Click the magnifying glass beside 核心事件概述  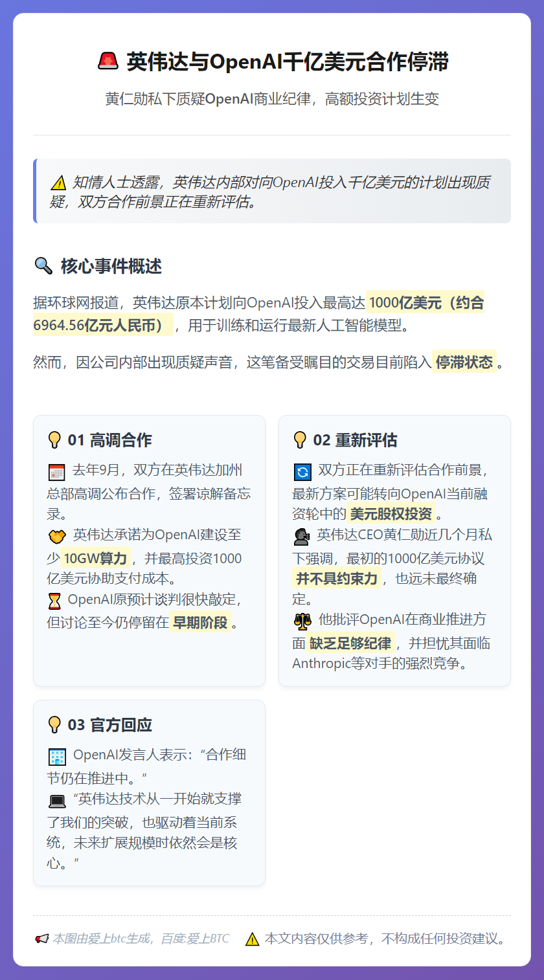tap(43, 265)
